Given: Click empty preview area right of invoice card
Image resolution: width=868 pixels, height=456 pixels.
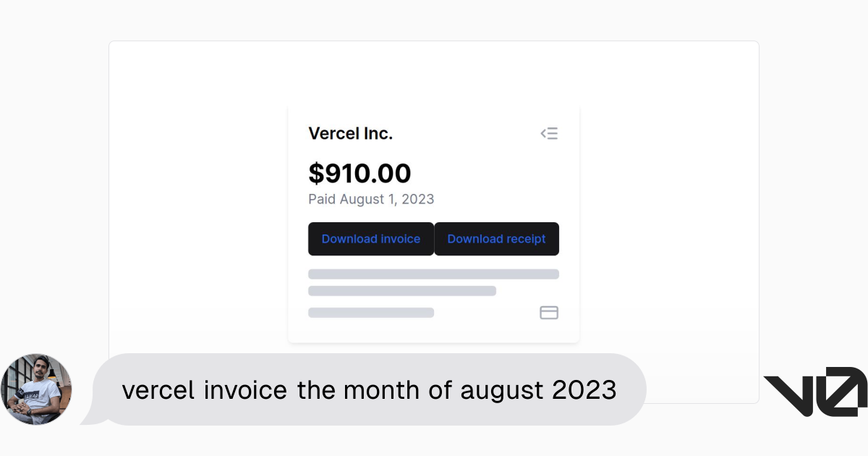Looking at the screenshot, I should 669,217.
